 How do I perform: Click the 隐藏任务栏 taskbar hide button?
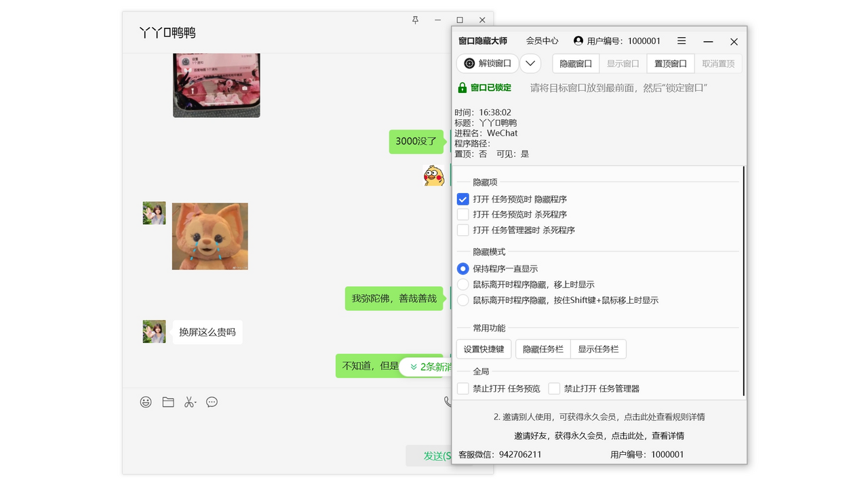pyautogui.click(x=542, y=348)
